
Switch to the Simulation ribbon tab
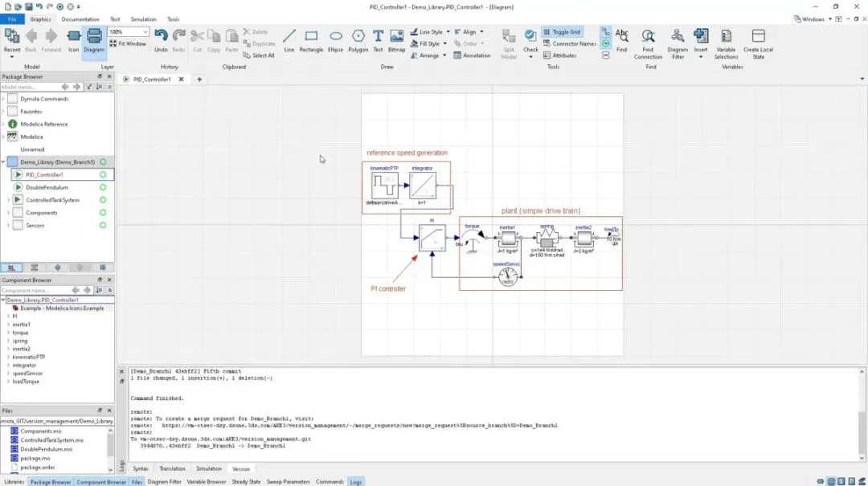pyautogui.click(x=143, y=18)
